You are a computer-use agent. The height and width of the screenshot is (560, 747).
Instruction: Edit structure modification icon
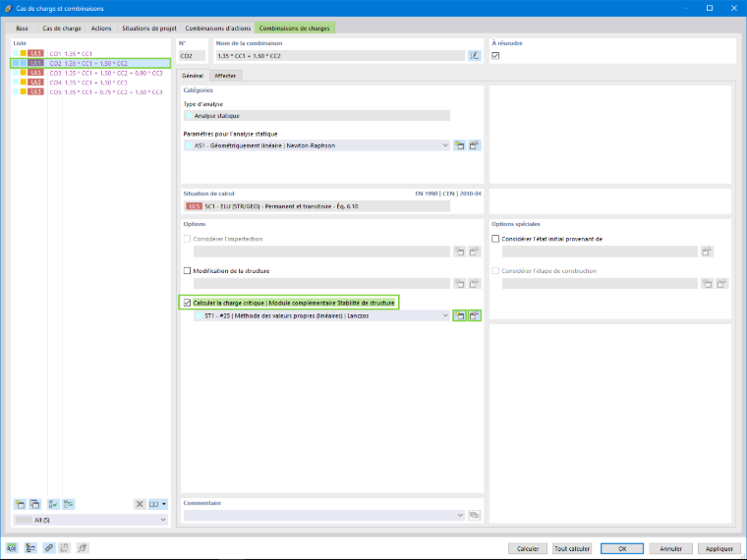[x=474, y=284]
